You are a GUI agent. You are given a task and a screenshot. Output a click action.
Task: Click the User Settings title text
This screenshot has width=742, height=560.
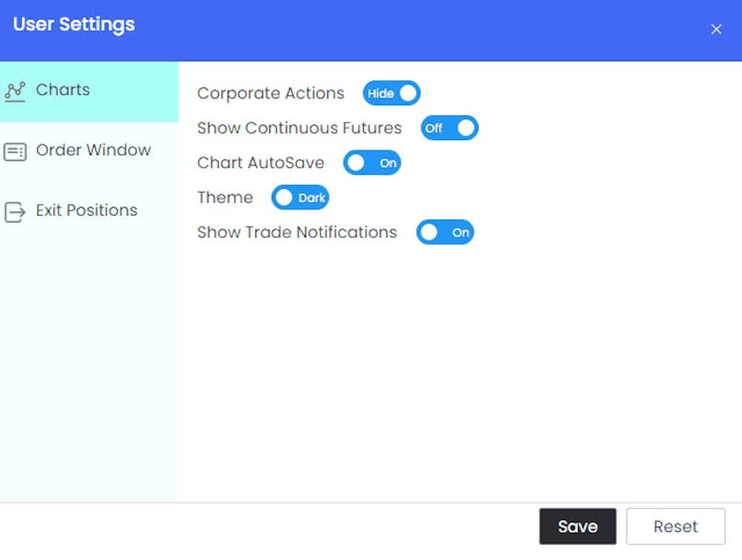(74, 24)
